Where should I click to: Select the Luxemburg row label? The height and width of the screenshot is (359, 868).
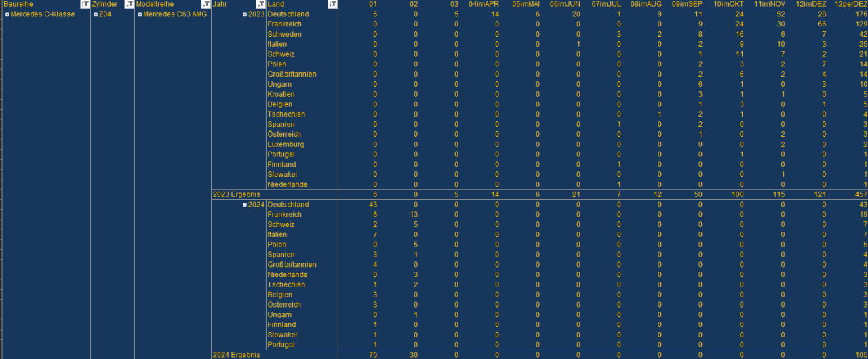click(x=285, y=144)
